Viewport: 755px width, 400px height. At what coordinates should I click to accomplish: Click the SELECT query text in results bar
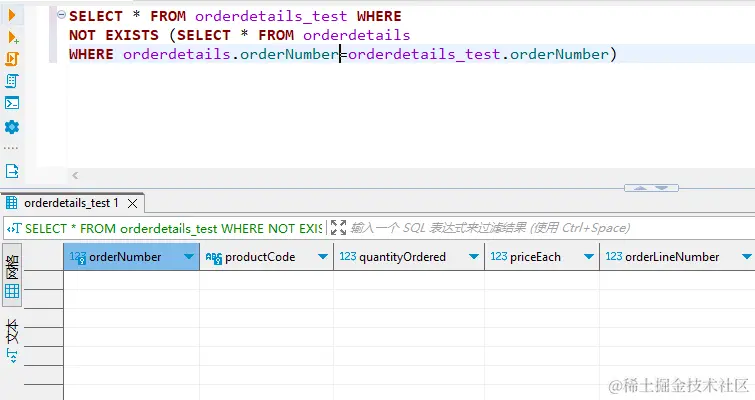point(173,229)
